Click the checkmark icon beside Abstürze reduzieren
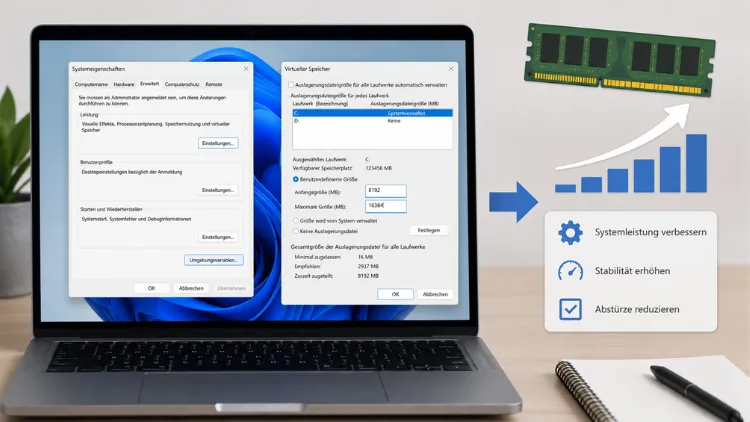Image resolution: width=750 pixels, height=422 pixels. point(570,309)
